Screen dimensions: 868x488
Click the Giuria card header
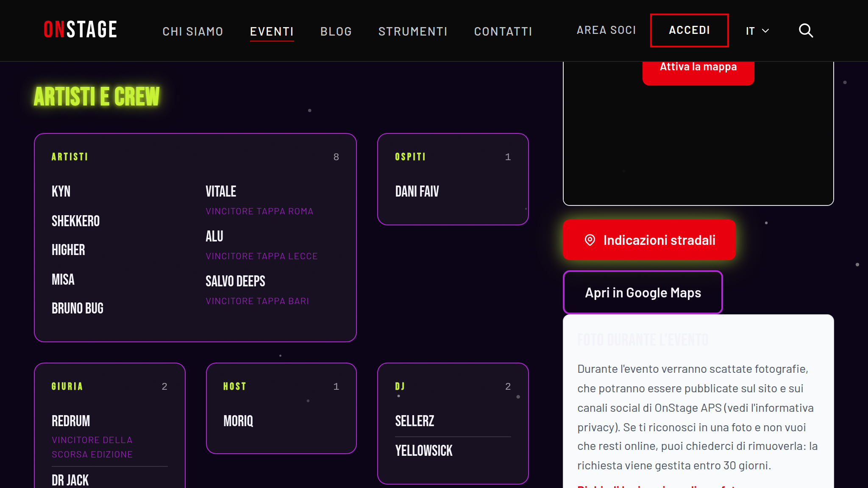(x=67, y=386)
